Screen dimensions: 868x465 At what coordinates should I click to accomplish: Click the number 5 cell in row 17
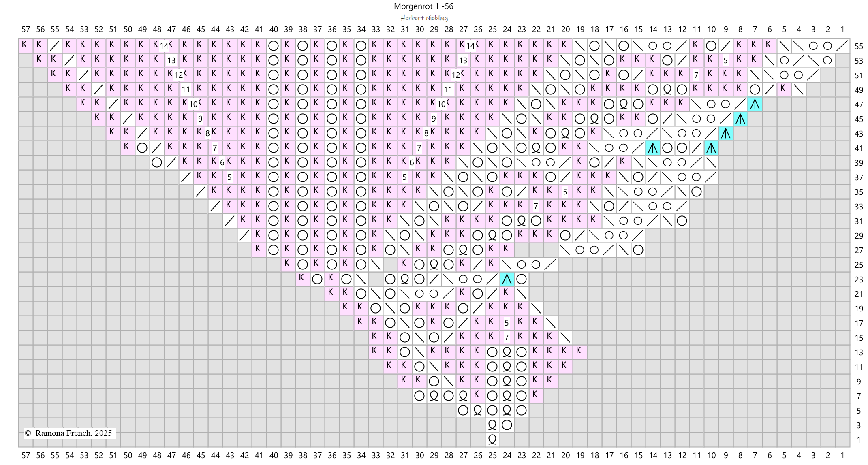pos(507,323)
